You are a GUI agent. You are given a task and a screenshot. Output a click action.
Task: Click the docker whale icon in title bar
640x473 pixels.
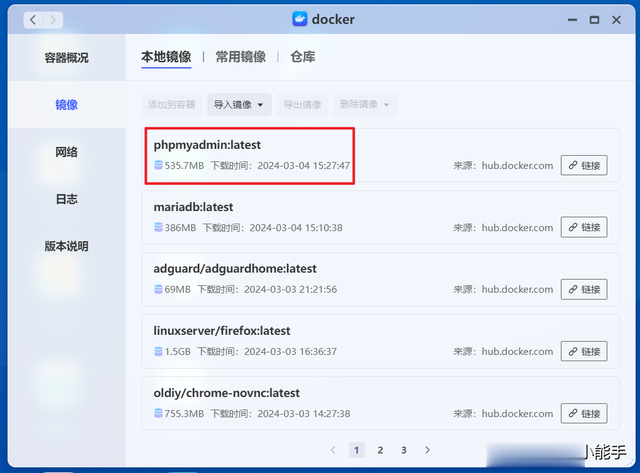300,19
